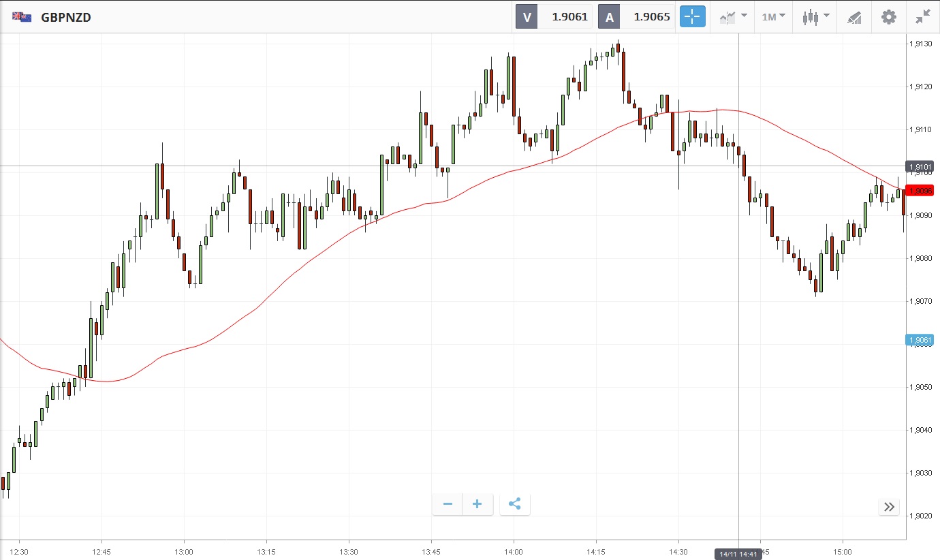Zoom in the chart with plus
940x560 pixels.
477,504
